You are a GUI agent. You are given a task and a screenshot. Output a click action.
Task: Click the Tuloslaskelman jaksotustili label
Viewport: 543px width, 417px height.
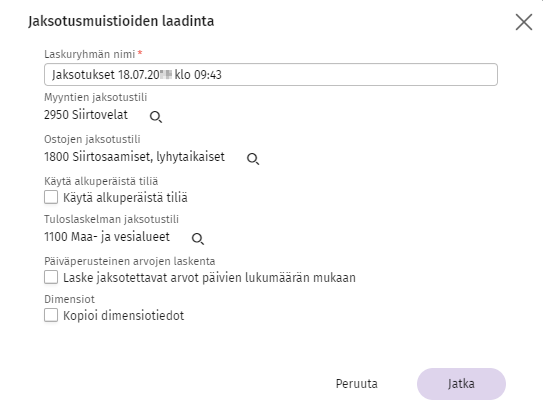[x=112, y=219]
